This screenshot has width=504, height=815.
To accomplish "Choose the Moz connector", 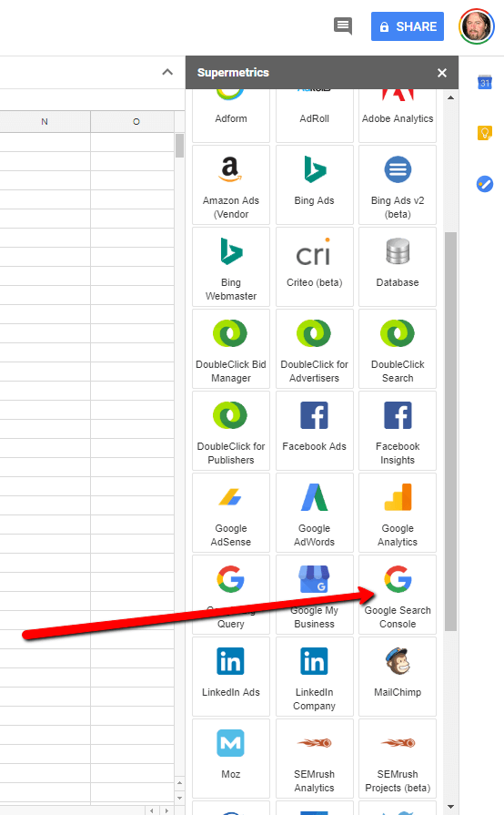I will 231,759.
